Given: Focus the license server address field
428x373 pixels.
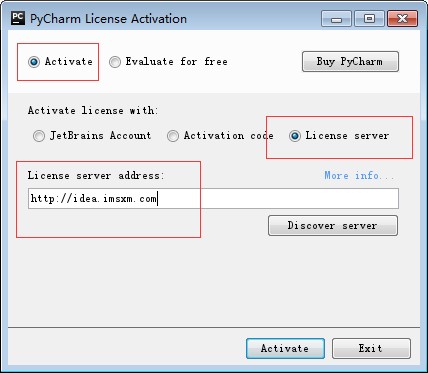Looking at the screenshot, I should coord(213,199).
